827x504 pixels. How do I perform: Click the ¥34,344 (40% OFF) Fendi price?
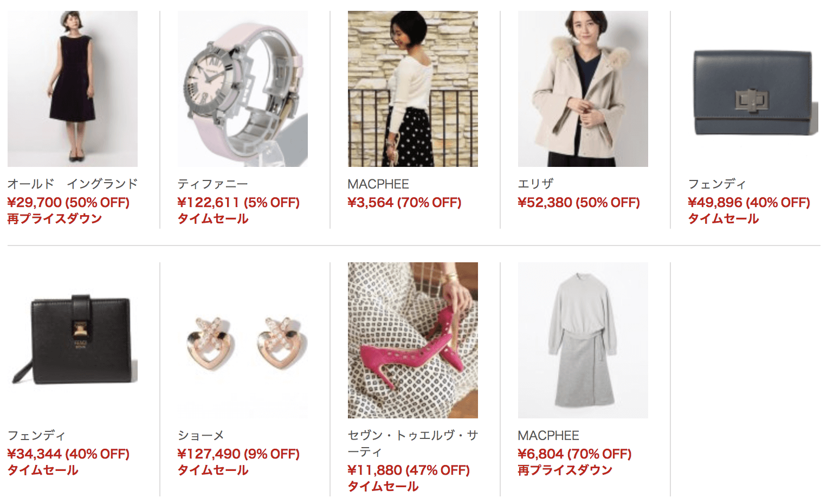[68, 454]
